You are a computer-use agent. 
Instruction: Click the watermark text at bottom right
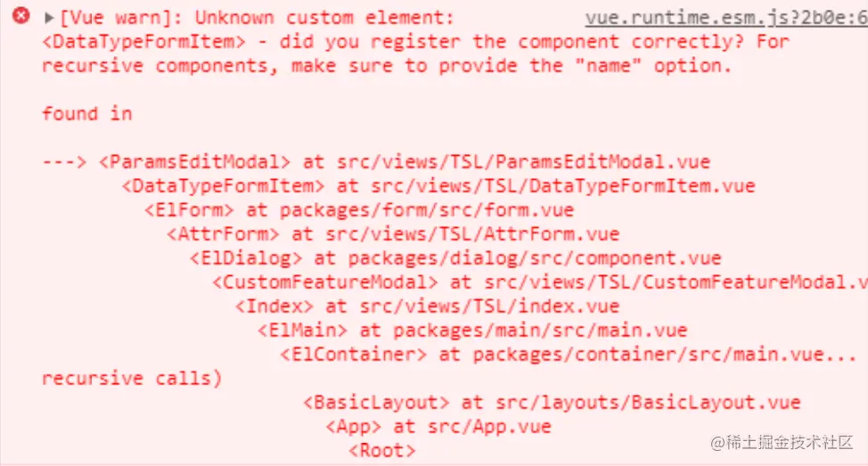pos(782,442)
